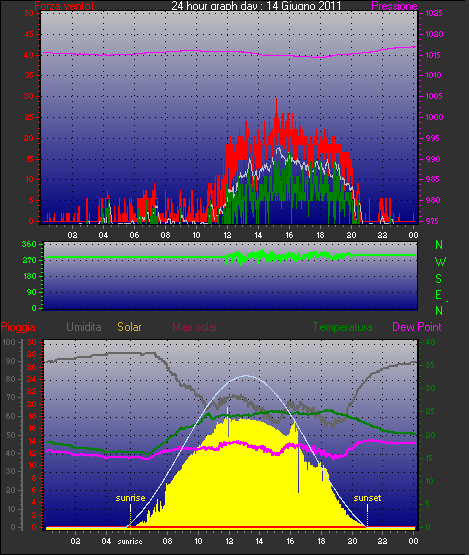Click the S compass letter
Viewport: 469px width, 555px height.
[439, 279]
